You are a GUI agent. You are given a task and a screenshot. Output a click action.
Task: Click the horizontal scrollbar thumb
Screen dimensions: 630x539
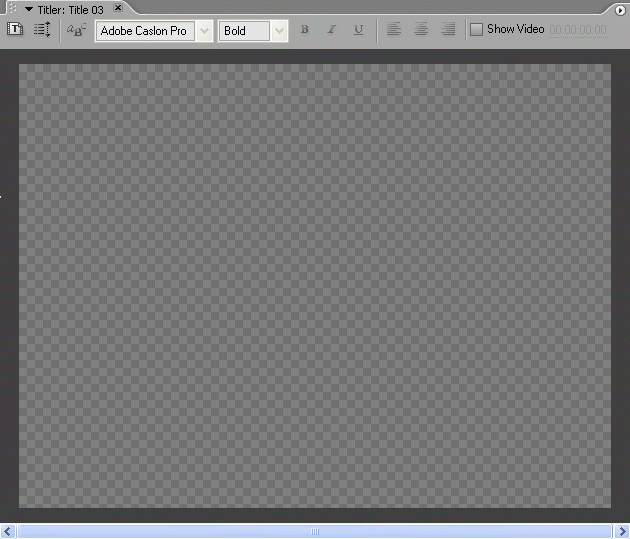tap(315, 531)
